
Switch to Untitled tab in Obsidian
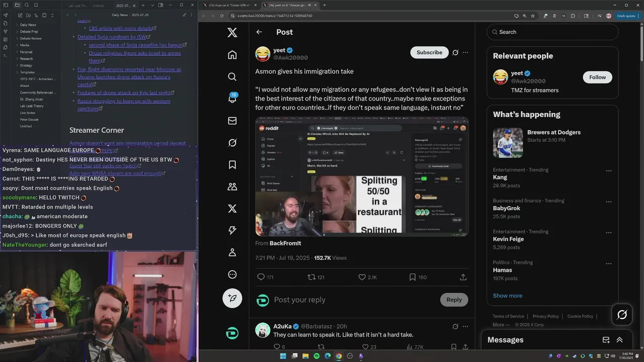98,6
